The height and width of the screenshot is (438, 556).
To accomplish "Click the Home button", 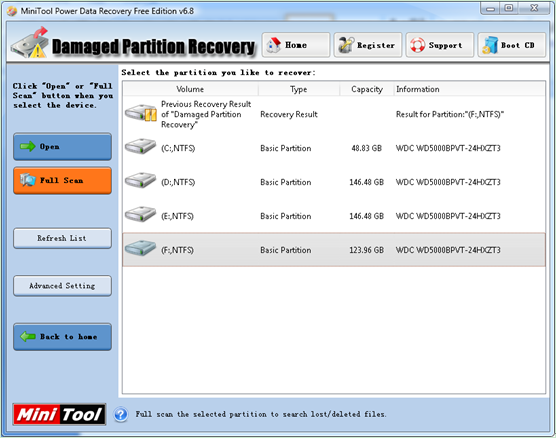I will (x=296, y=45).
